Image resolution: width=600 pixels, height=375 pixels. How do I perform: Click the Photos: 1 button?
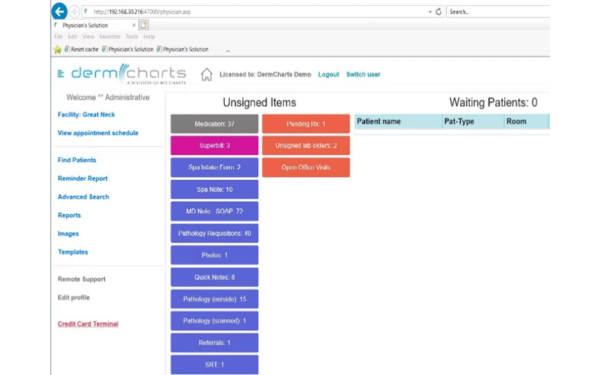(214, 255)
